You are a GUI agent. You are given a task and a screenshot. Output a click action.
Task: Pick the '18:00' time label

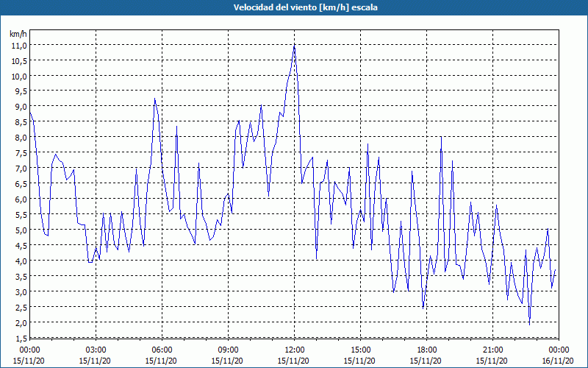click(426, 350)
